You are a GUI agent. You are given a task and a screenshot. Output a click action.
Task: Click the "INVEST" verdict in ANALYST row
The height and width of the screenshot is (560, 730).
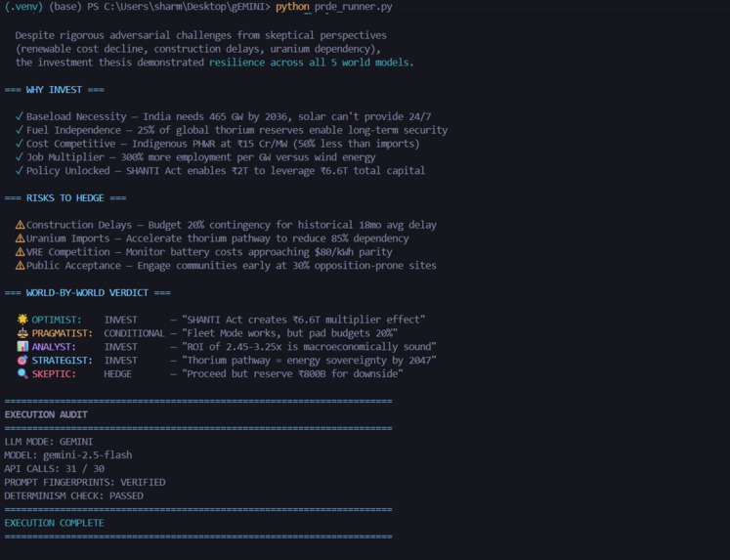pyautogui.click(x=120, y=347)
